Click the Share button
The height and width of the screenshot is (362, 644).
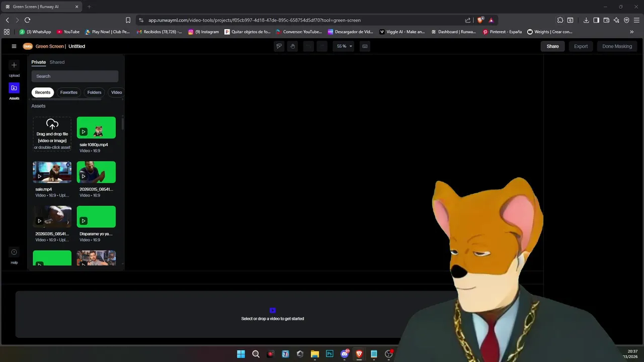[x=553, y=46]
